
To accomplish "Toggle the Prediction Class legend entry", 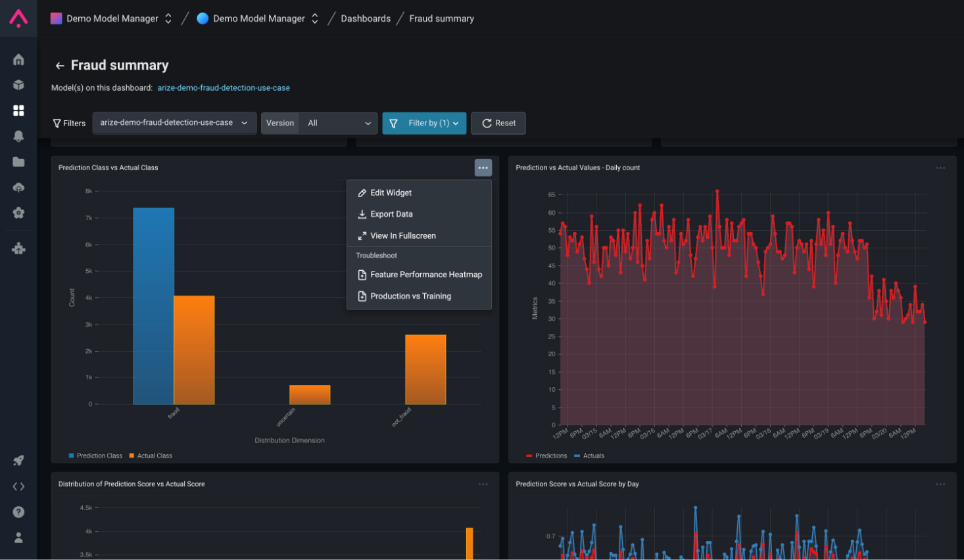I will [x=95, y=455].
